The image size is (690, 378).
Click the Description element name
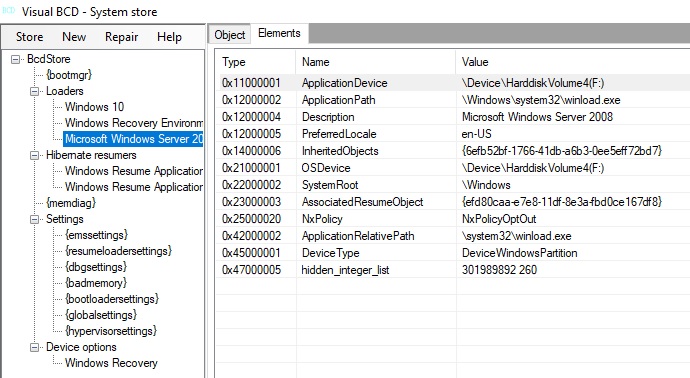pos(328,117)
